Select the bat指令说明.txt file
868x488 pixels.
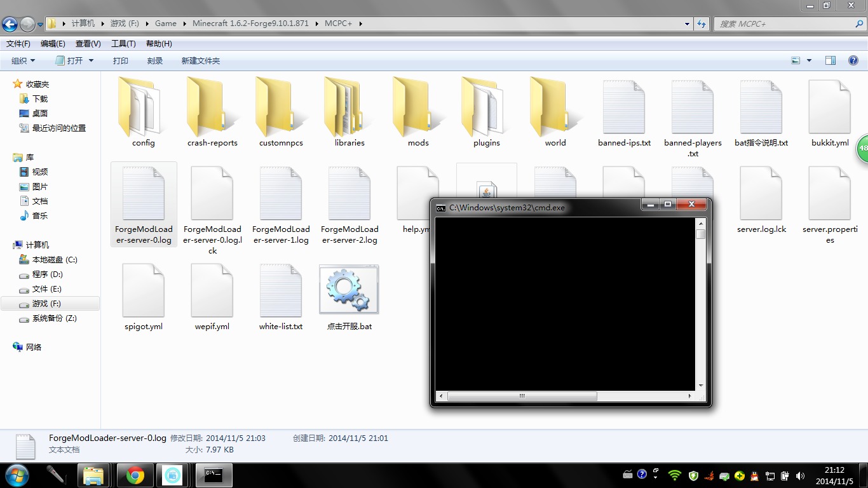coord(761,112)
